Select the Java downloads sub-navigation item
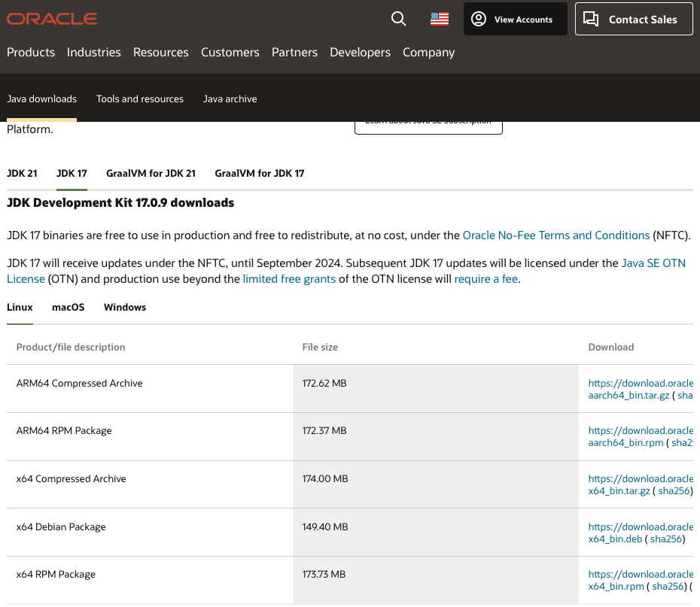Screen dimensions: 700x607 [41, 99]
